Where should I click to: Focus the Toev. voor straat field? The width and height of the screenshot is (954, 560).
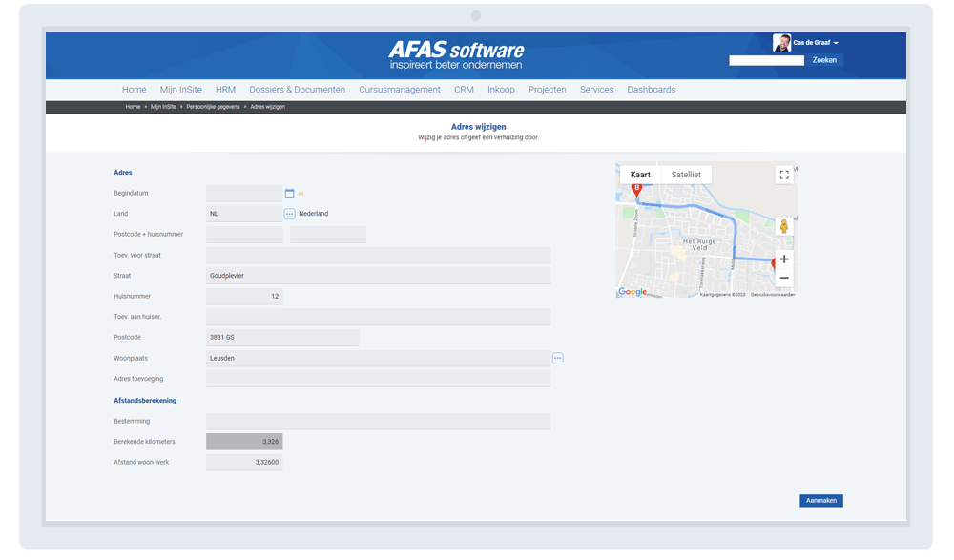[379, 255]
